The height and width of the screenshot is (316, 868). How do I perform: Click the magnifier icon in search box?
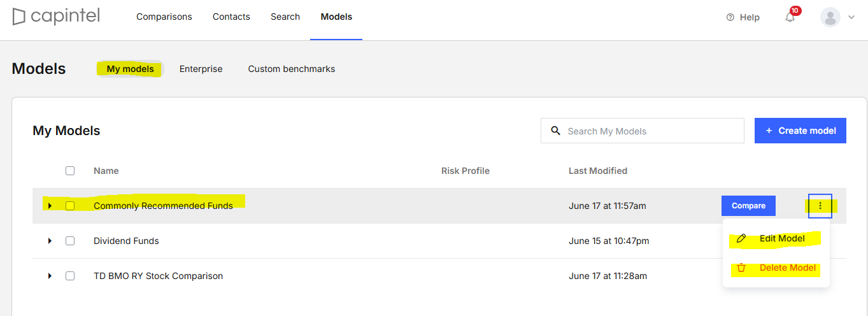556,131
